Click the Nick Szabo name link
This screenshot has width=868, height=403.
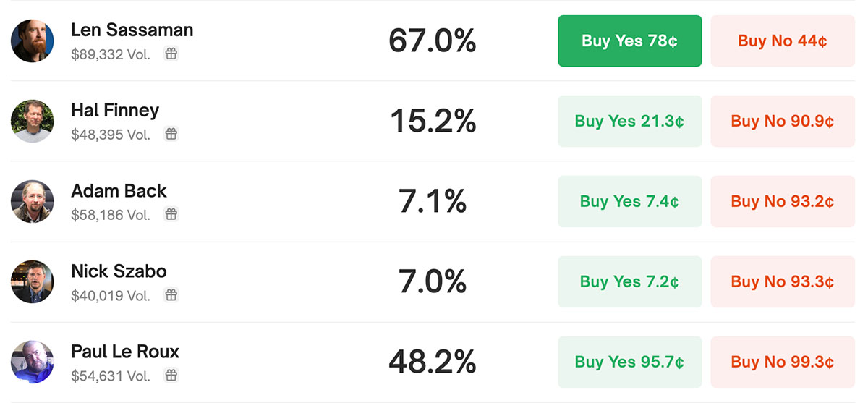pyautogui.click(x=119, y=271)
